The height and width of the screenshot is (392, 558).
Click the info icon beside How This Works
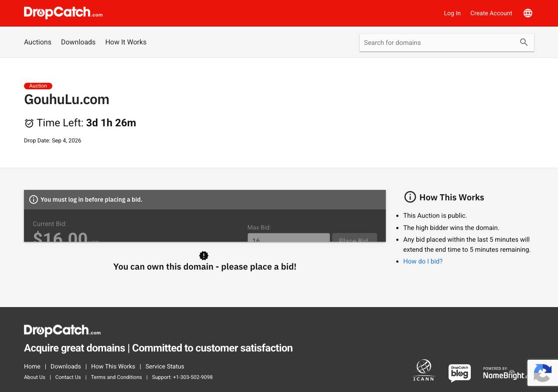coord(410,197)
